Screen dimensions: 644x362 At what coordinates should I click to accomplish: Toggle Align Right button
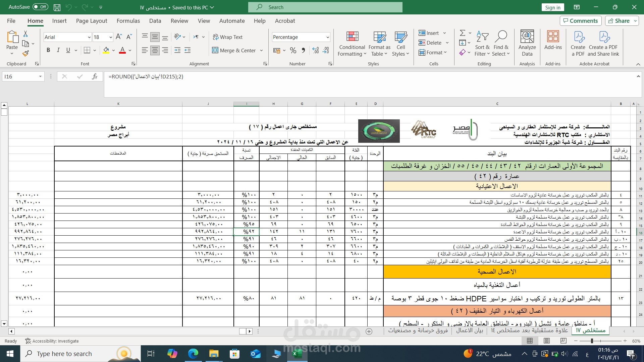click(165, 50)
